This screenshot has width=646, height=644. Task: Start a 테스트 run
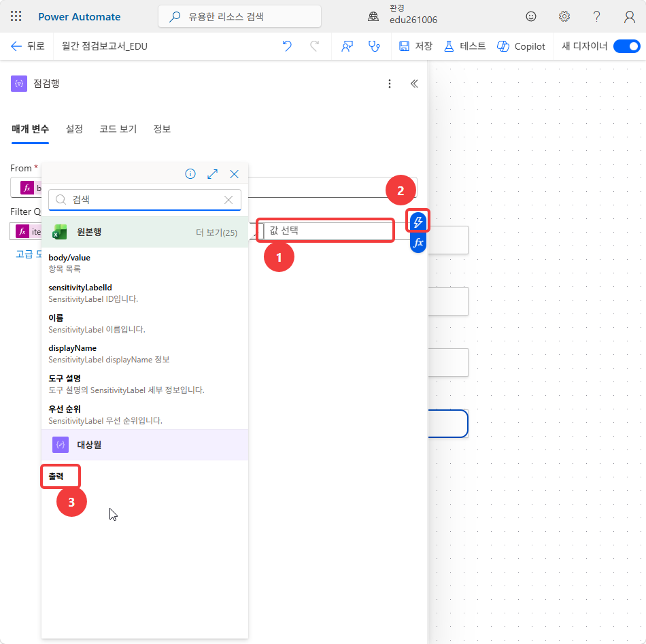click(464, 46)
